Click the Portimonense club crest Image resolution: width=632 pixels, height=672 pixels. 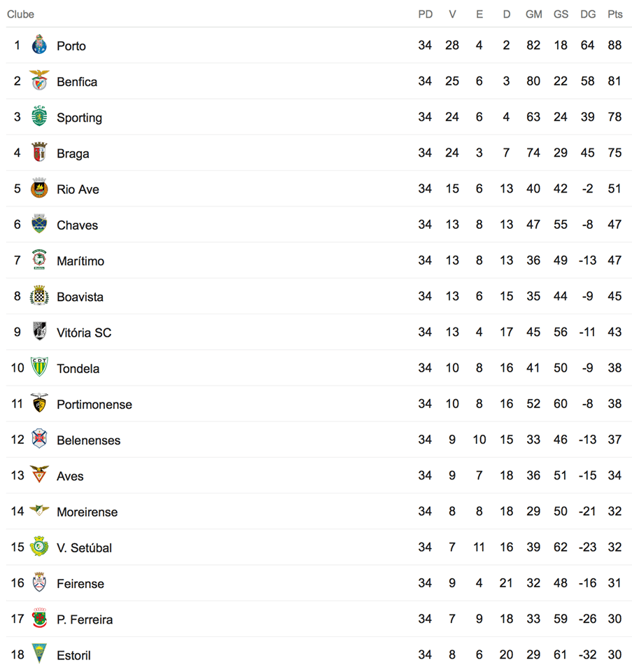39,404
